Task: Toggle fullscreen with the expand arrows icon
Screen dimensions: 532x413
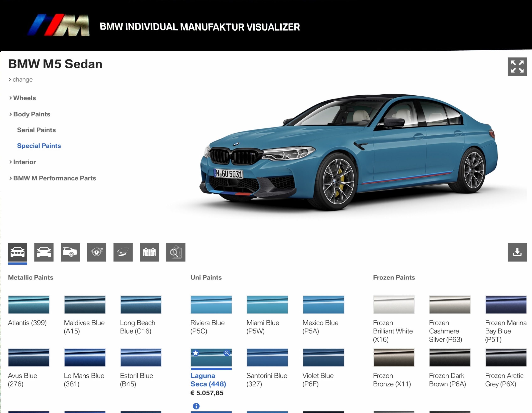Action: [517, 67]
